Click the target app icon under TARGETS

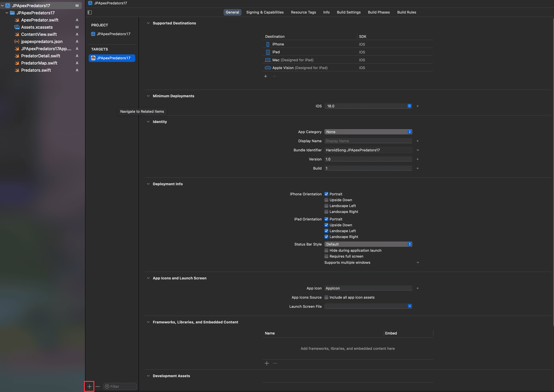[x=93, y=58]
